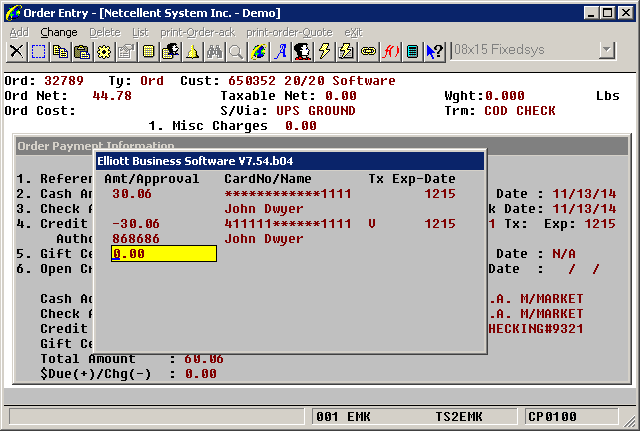Click terms value COD CHECK
Image resolution: width=640 pixels, height=431 pixels.
tap(520, 111)
